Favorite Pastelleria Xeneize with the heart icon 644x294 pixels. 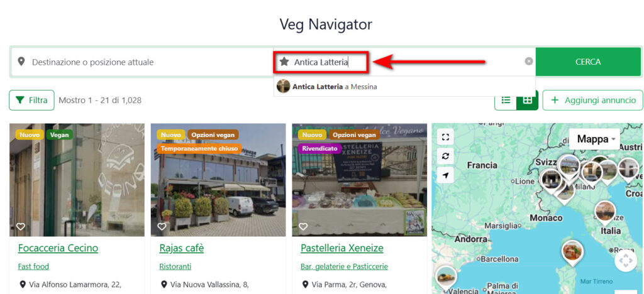click(x=303, y=226)
